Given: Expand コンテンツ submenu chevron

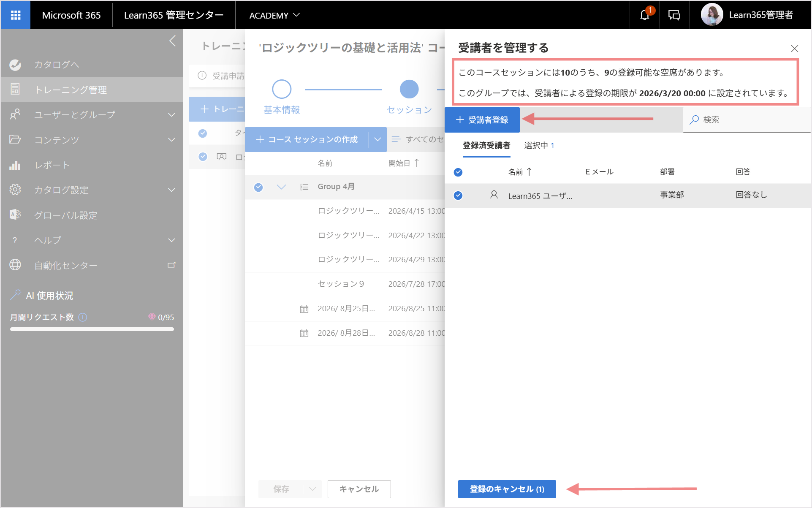Looking at the screenshot, I should (x=171, y=140).
